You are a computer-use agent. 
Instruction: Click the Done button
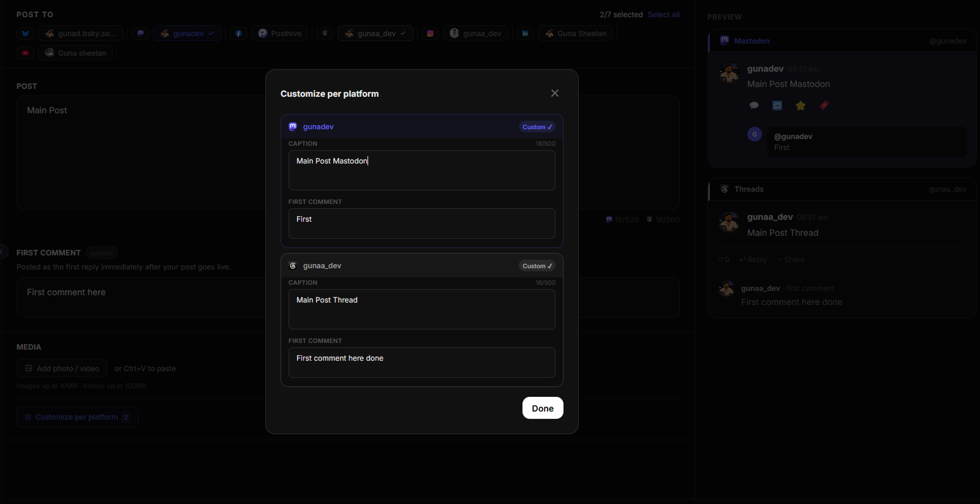[x=543, y=408]
